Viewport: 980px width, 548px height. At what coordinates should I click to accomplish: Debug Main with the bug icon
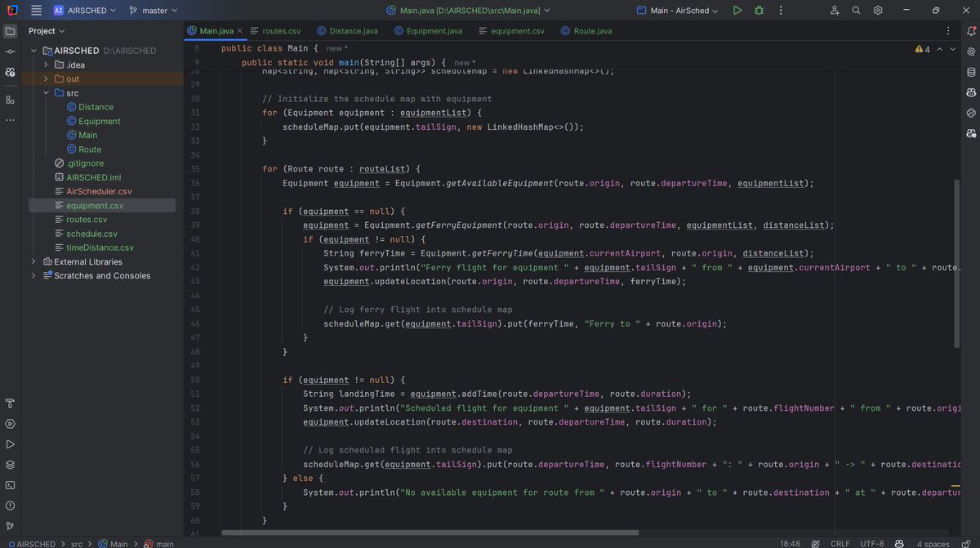click(x=759, y=11)
